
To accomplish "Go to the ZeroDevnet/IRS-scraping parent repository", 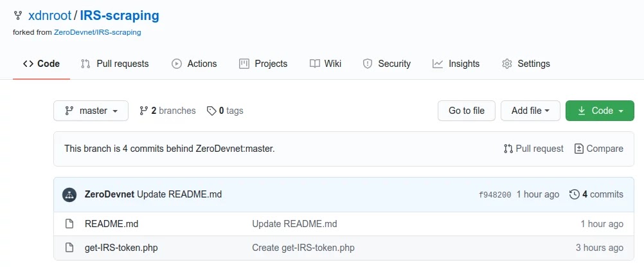I will 97,32.
